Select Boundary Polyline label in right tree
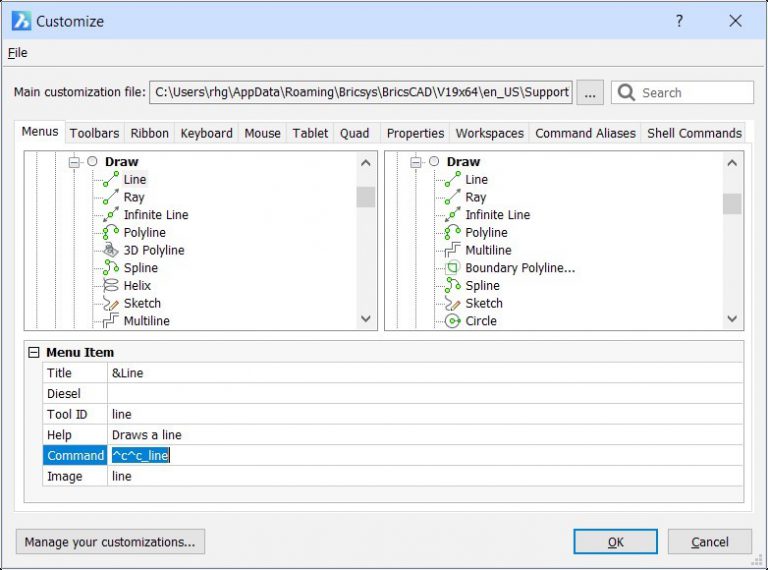 520,268
